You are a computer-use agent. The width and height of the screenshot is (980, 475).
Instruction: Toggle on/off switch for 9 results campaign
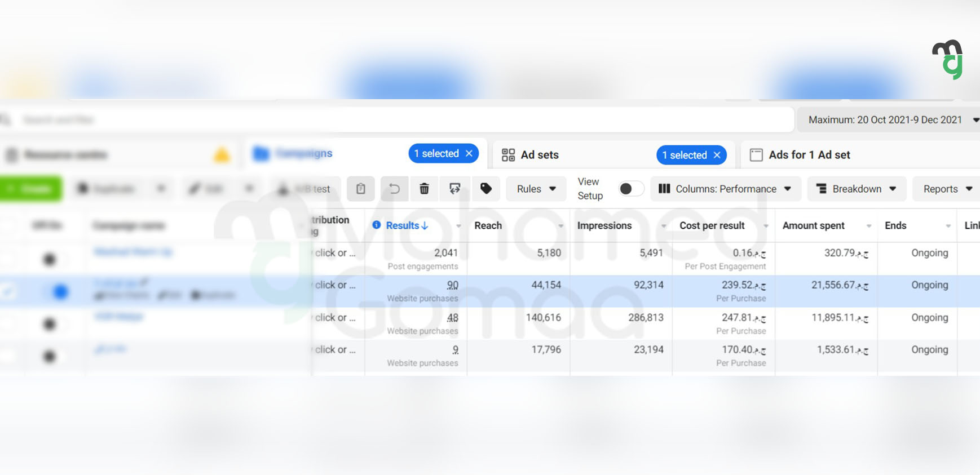click(x=55, y=356)
